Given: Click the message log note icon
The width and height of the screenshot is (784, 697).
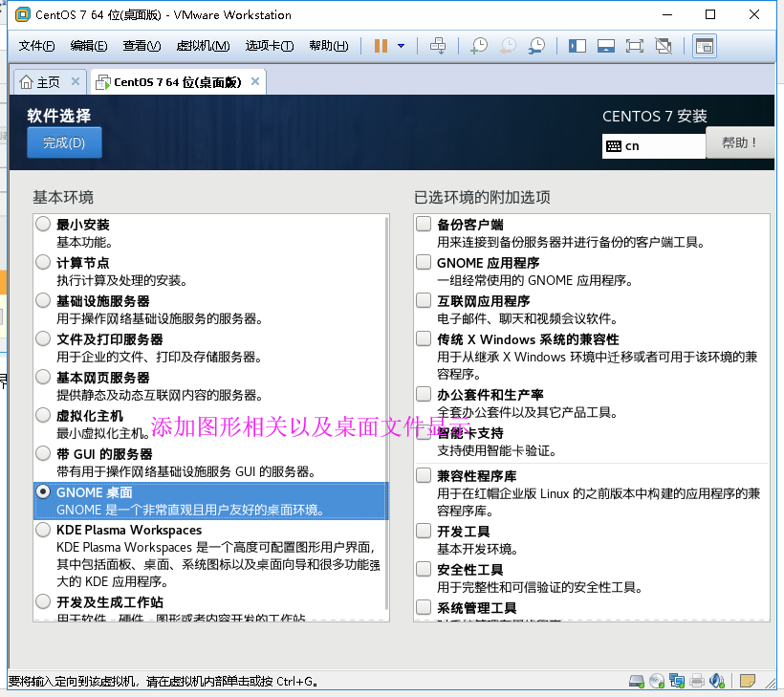Looking at the screenshot, I should click(x=748, y=681).
